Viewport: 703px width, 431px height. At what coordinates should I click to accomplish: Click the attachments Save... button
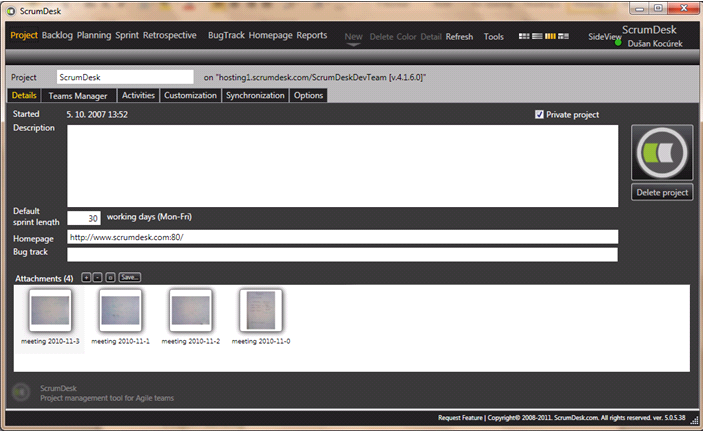(x=130, y=278)
